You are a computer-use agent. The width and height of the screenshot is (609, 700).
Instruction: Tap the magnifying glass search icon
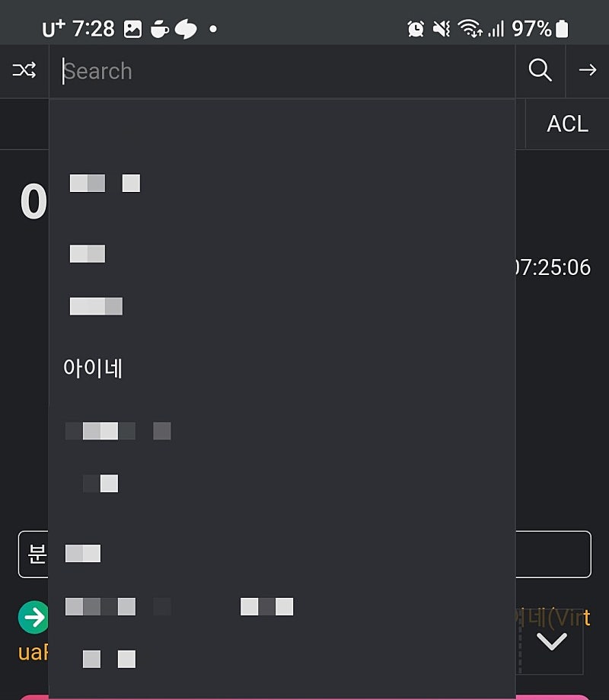pyautogui.click(x=540, y=70)
